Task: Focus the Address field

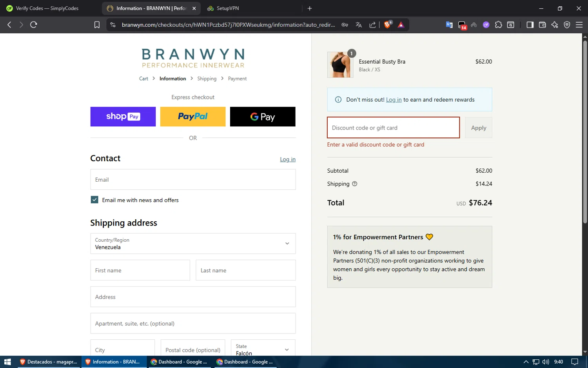Action: [x=193, y=297]
